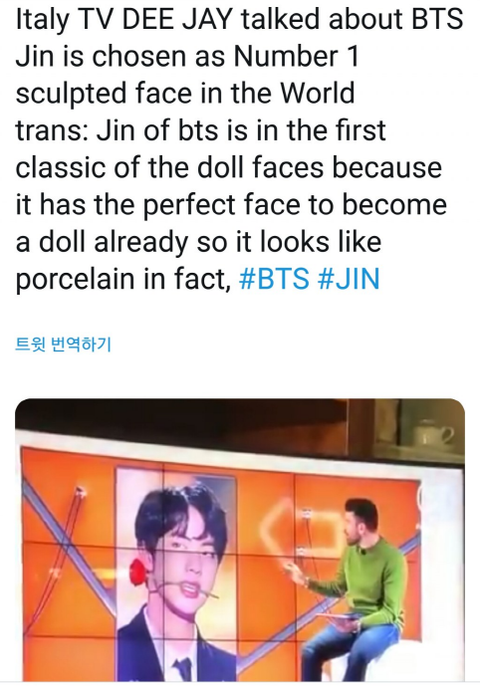Play the embedded TV video

[x=240, y=540]
